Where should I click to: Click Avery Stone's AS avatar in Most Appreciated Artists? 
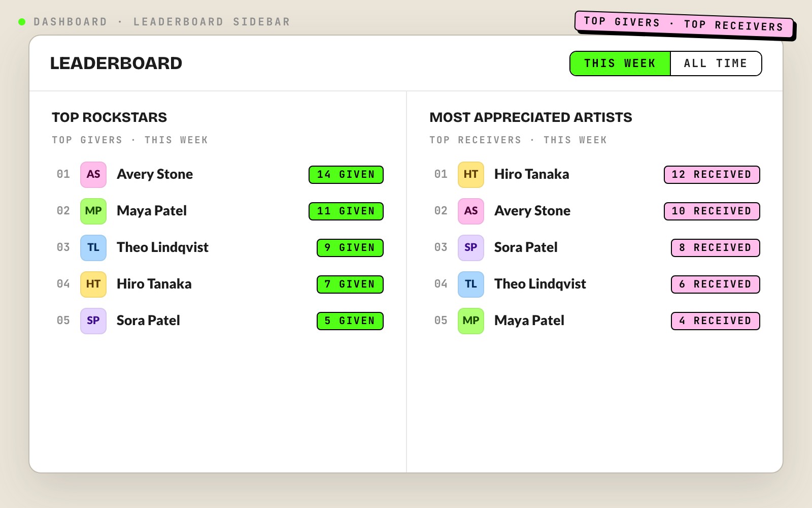point(471,211)
